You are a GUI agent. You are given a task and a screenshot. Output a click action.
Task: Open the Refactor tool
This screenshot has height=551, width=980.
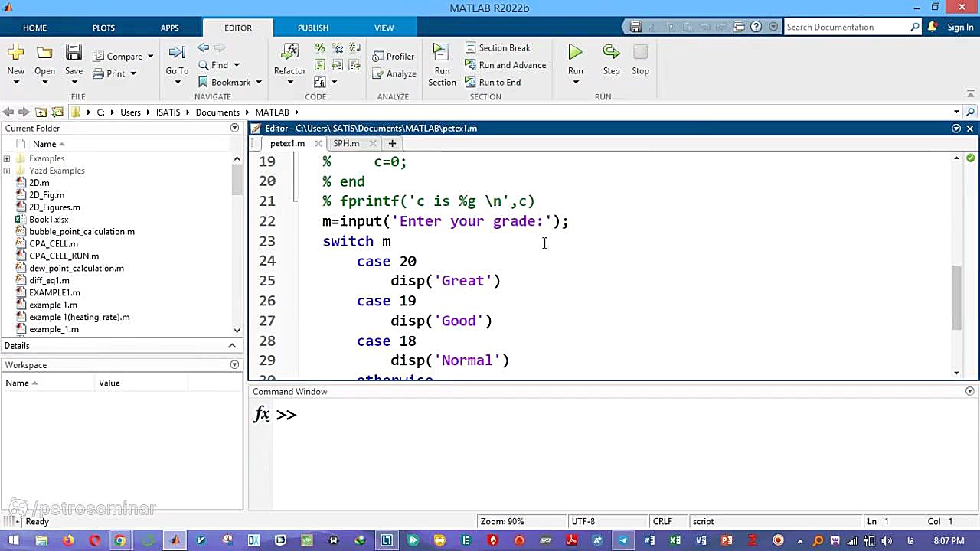[289, 53]
